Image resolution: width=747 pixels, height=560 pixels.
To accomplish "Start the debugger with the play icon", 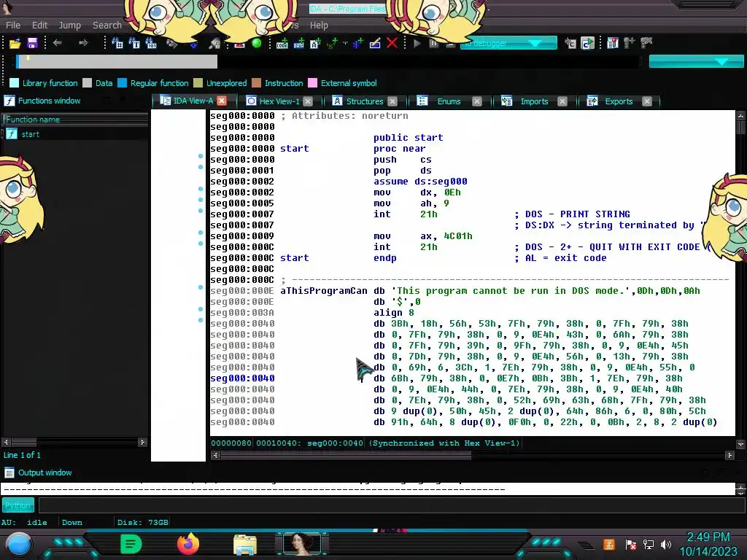I will (417, 43).
